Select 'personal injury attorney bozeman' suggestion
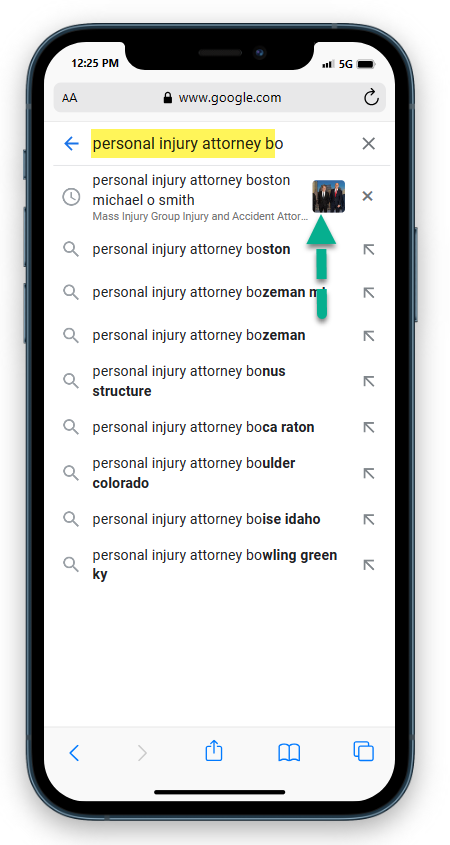 (x=199, y=335)
